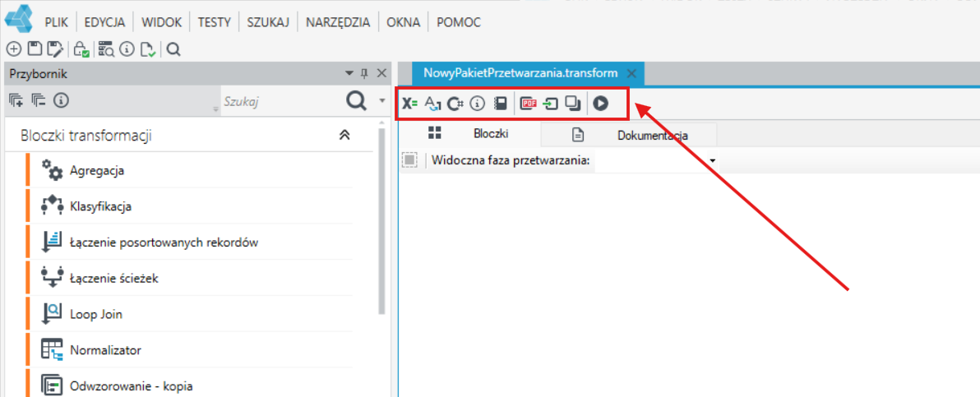Open the NARZĘDZIA menu

point(338,22)
